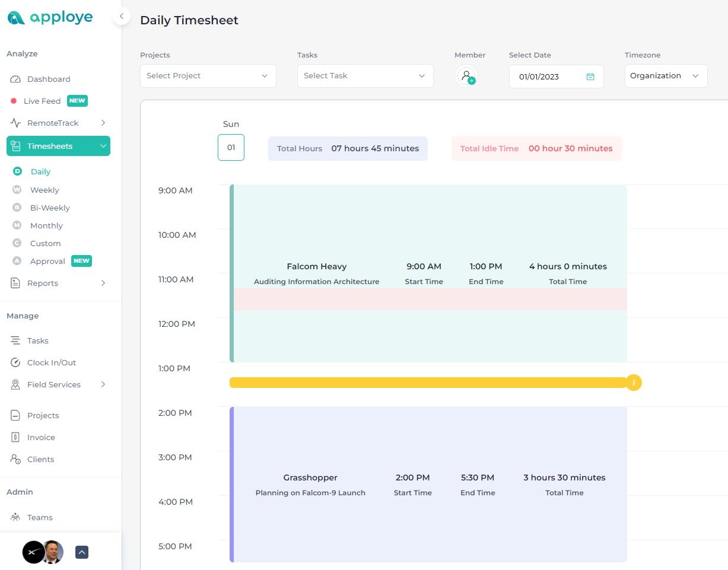Open the Falcom Heavy time entry

click(x=428, y=273)
